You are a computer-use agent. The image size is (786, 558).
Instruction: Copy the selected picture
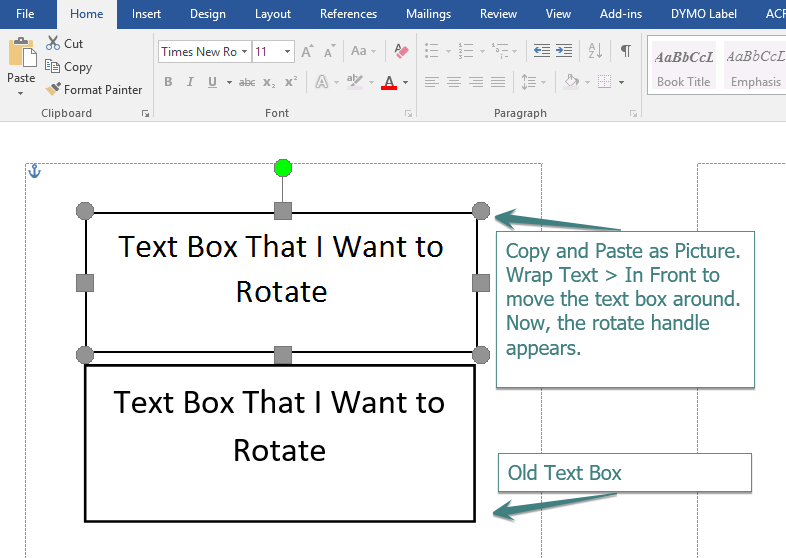click(x=68, y=67)
